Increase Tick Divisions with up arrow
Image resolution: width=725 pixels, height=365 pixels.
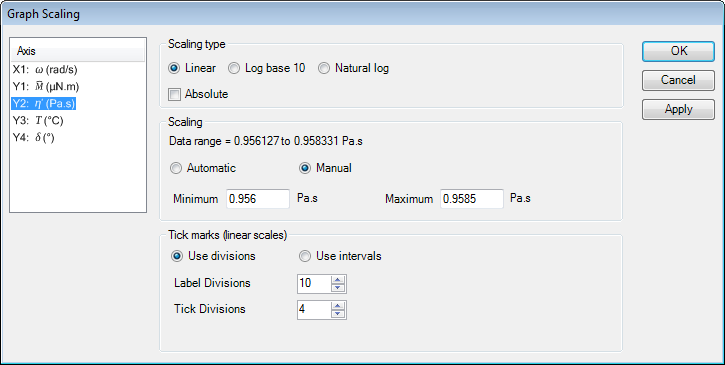click(x=338, y=306)
